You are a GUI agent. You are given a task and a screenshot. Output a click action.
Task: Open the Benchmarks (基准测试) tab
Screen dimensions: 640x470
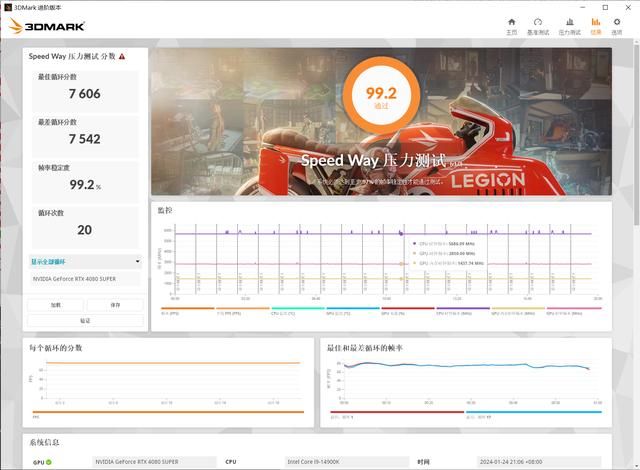pos(538,27)
